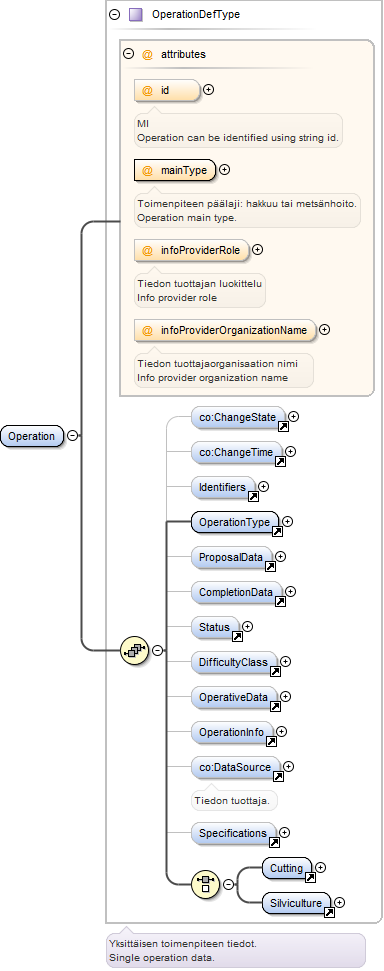Select the infoProviderRole attribute node

pyautogui.click(x=191, y=250)
